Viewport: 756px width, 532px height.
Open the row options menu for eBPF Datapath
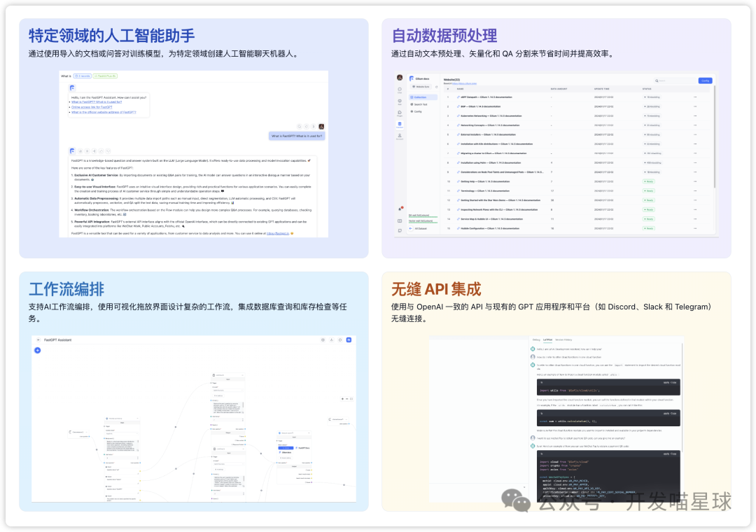click(x=695, y=97)
